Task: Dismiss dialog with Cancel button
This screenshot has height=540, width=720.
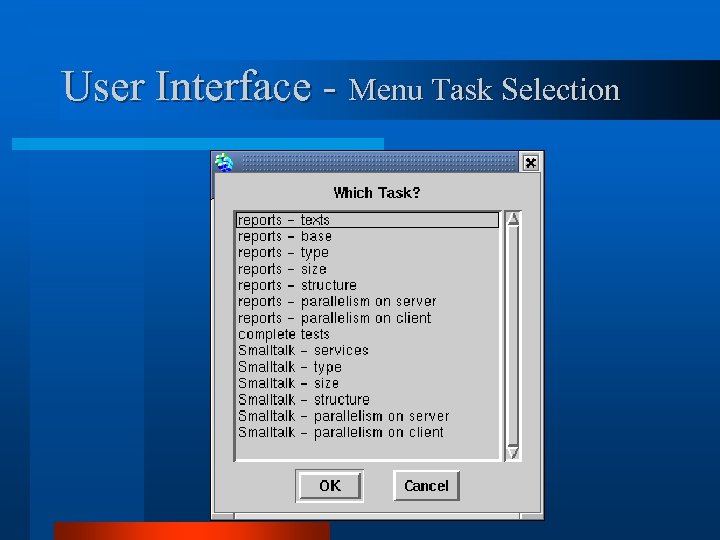Action: tap(426, 486)
